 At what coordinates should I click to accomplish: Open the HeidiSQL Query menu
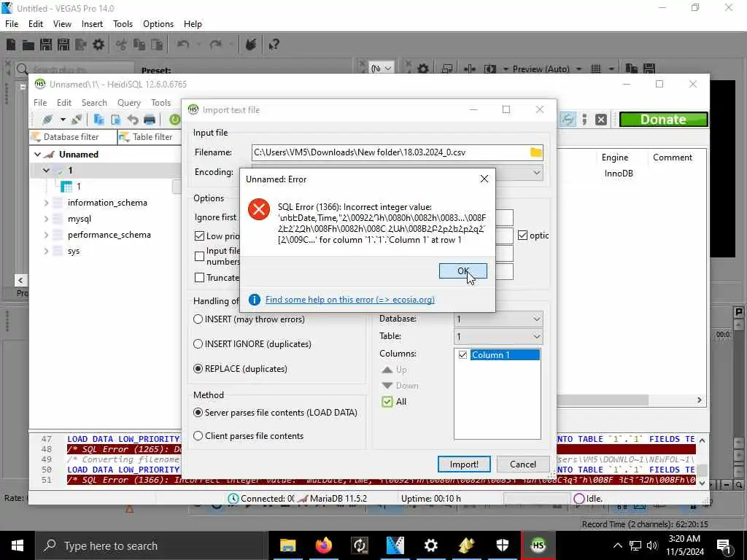pos(128,103)
